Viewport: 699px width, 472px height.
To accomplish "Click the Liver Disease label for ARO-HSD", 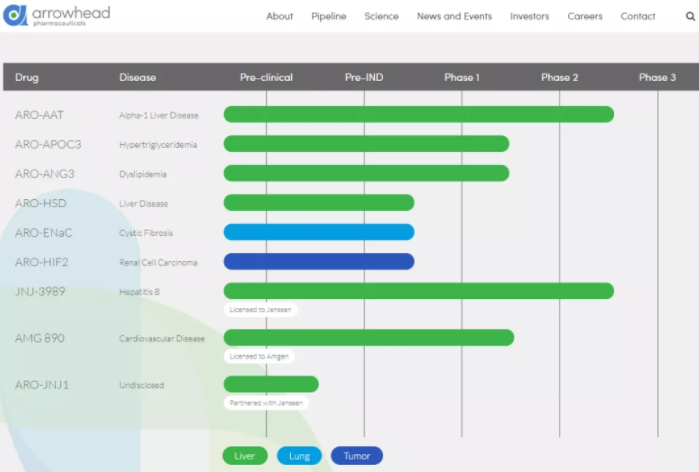I will point(144,204).
